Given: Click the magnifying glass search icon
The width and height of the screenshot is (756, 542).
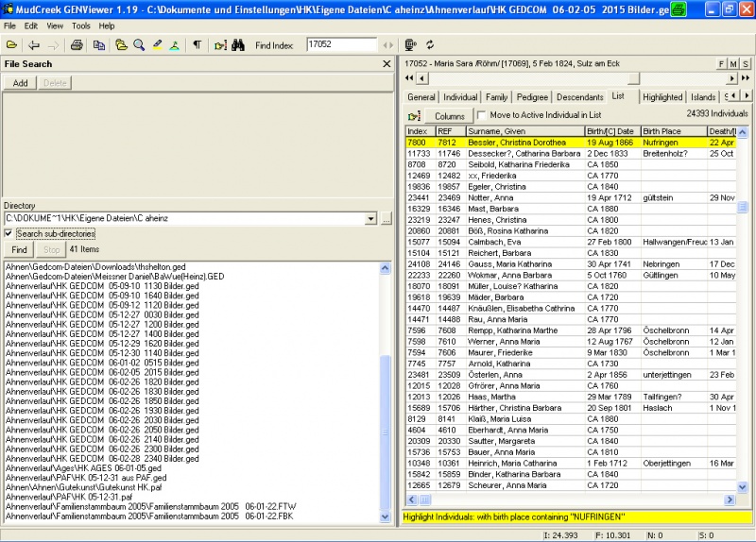Looking at the screenshot, I should [139, 45].
